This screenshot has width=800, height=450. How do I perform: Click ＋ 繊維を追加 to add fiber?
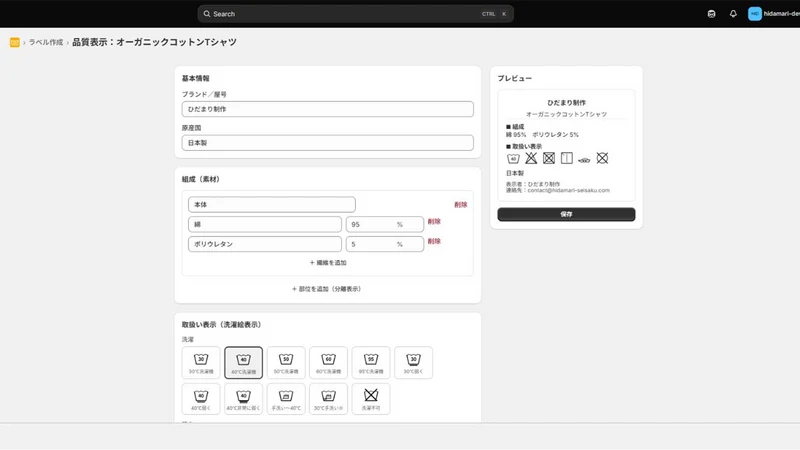(328, 263)
